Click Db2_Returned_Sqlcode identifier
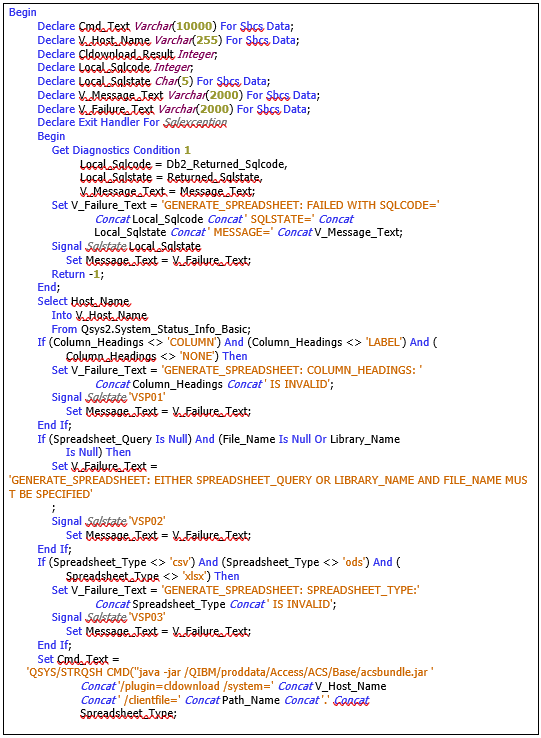This screenshot has height=738, width=541. pos(226,164)
